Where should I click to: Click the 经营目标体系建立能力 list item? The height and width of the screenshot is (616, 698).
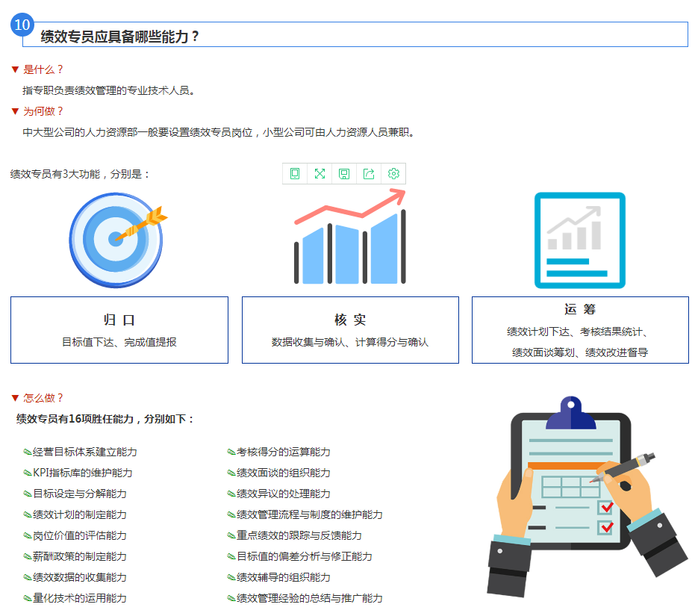pos(84,452)
